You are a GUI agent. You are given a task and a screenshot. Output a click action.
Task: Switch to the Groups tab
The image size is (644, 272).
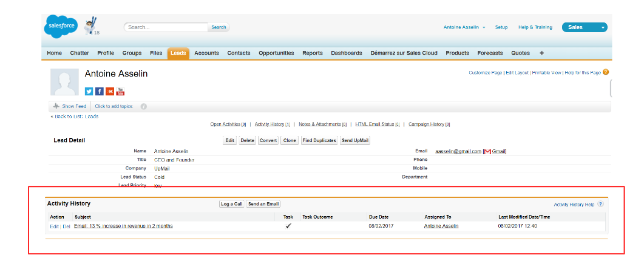132,53
